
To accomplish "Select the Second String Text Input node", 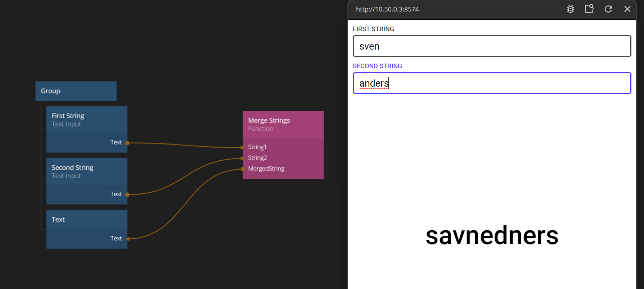I will click(x=87, y=172).
